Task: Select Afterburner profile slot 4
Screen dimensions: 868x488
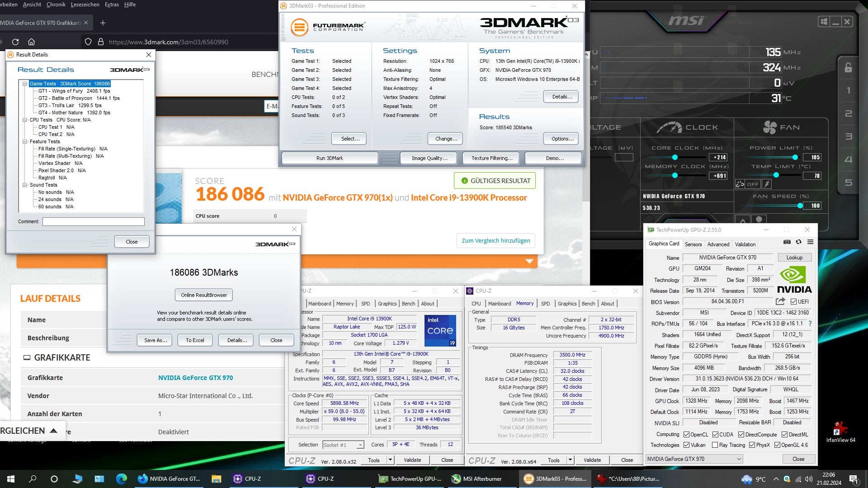Action: coord(848,160)
